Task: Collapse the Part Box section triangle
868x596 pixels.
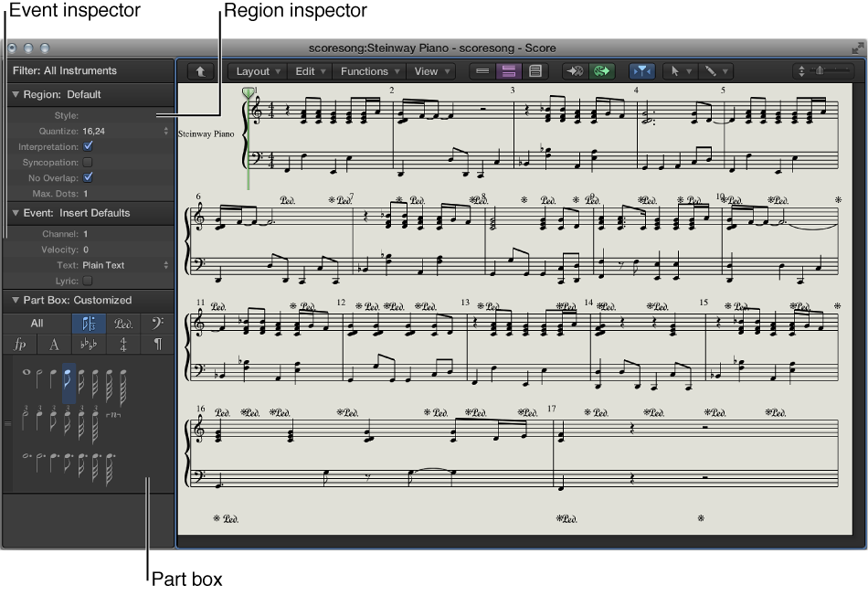Action: (x=16, y=300)
